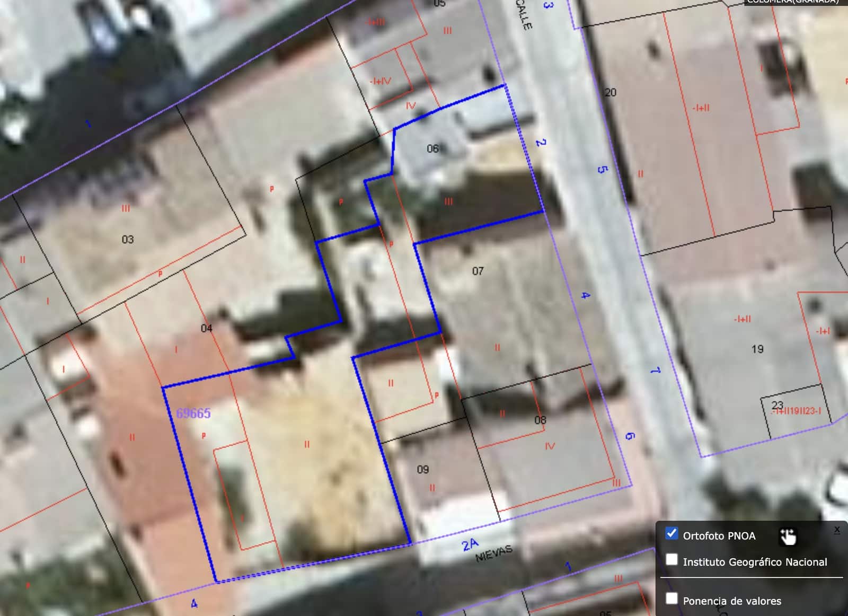Click the NIEVAS street name label
848x616 pixels.
pos(494,554)
